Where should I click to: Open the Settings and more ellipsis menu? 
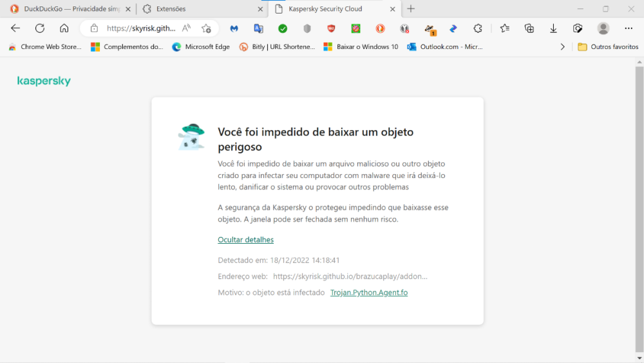click(629, 28)
